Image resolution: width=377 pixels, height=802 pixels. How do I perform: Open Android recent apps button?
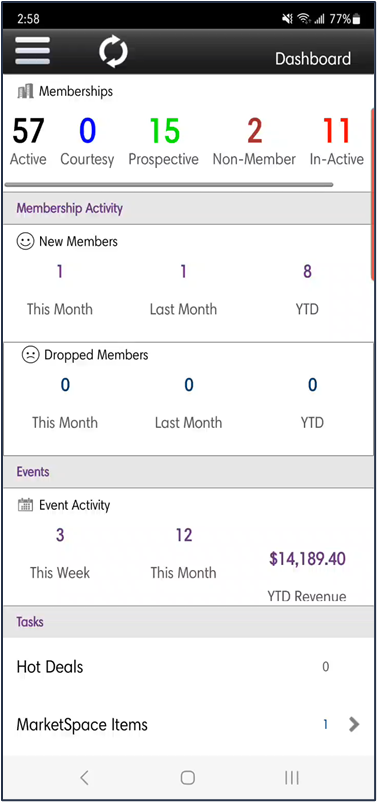[292, 778]
